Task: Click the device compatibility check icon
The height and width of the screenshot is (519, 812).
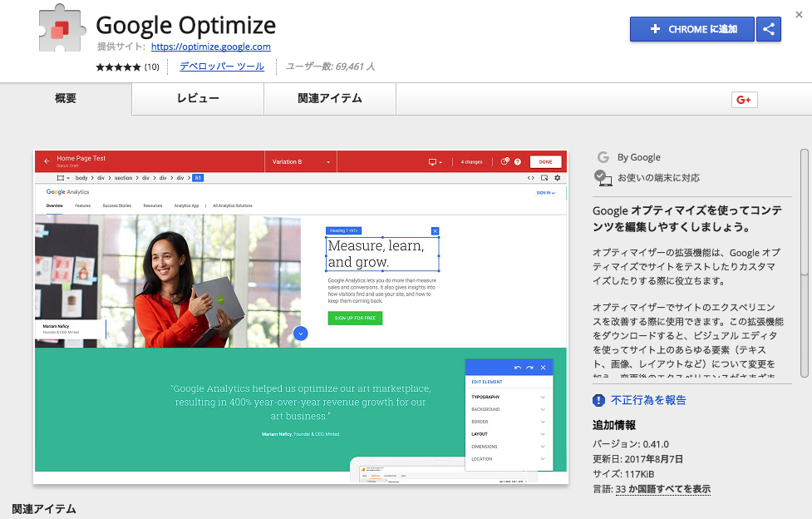Action: (x=603, y=178)
